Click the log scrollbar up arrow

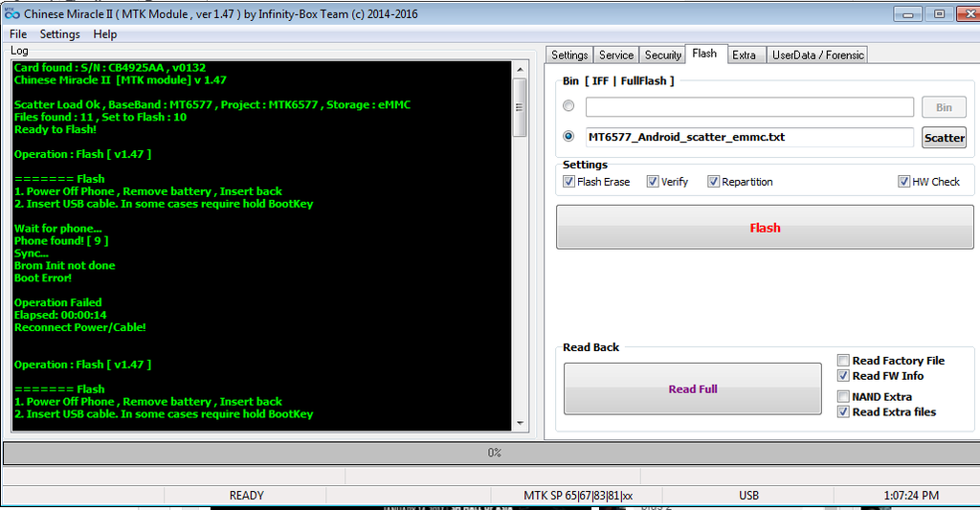click(x=521, y=68)
